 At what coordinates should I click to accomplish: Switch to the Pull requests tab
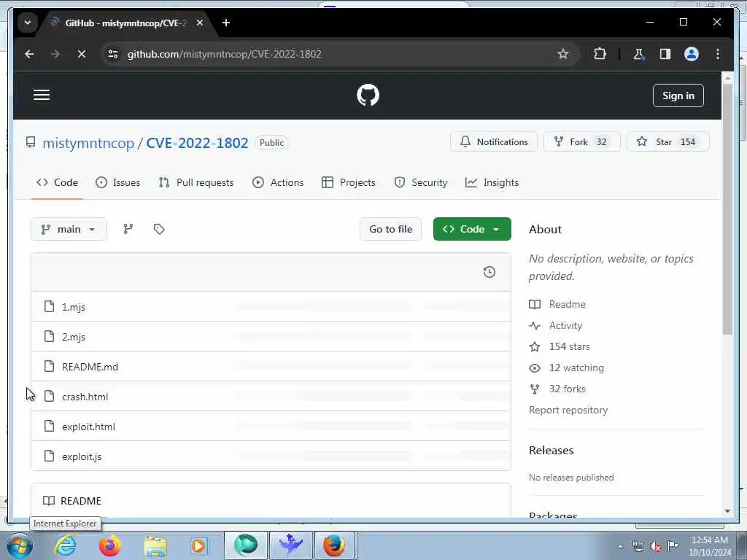(x=196, y=182)
